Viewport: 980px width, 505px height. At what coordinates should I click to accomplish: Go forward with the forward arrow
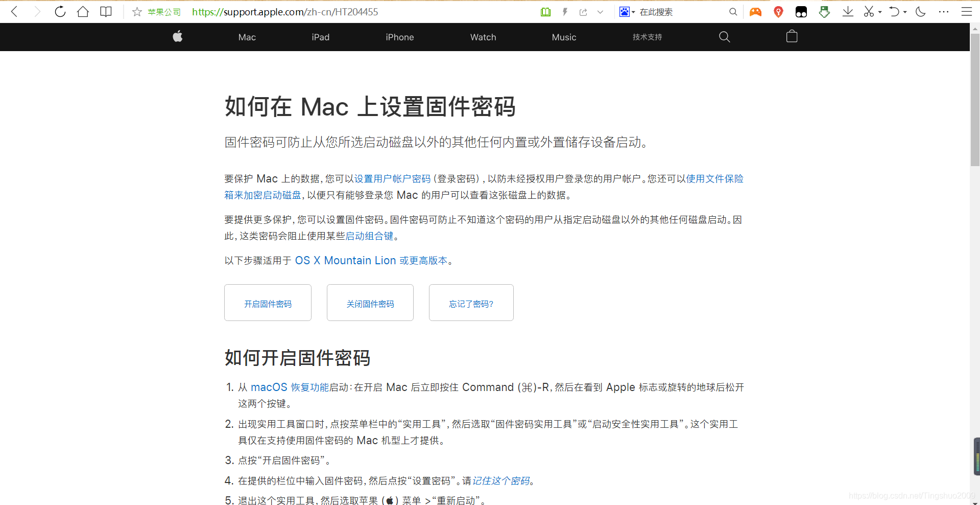tap(37, 12)
